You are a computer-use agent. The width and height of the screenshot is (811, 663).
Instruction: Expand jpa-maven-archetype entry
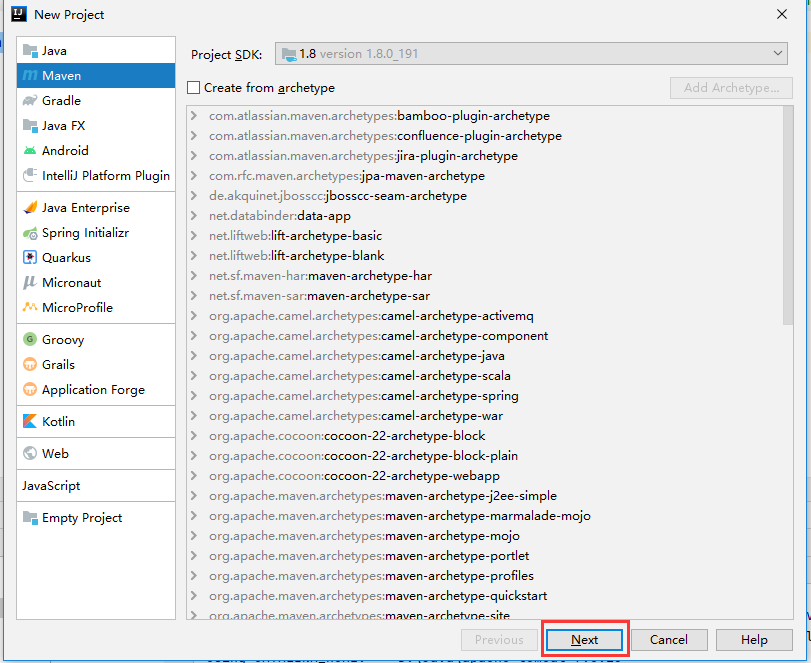[194, 175]
